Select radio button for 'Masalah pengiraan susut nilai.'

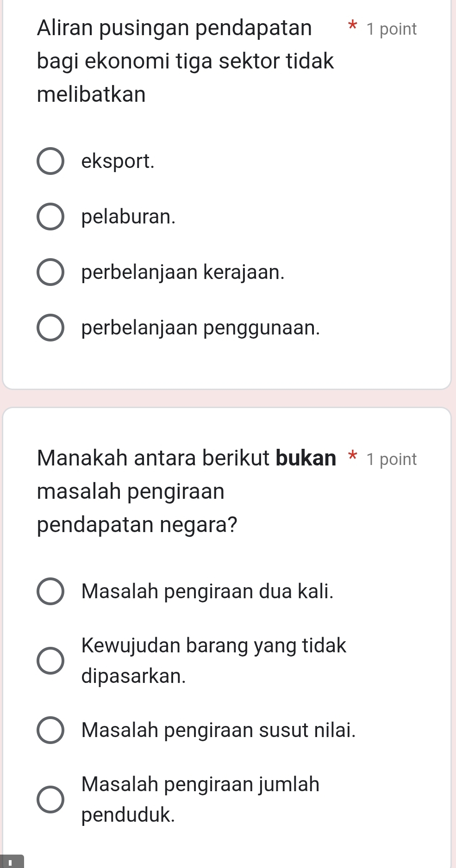click(x=50, y=730)
